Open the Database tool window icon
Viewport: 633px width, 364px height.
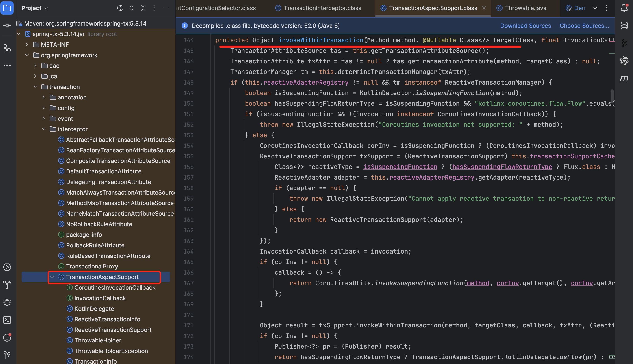(624, 26)
